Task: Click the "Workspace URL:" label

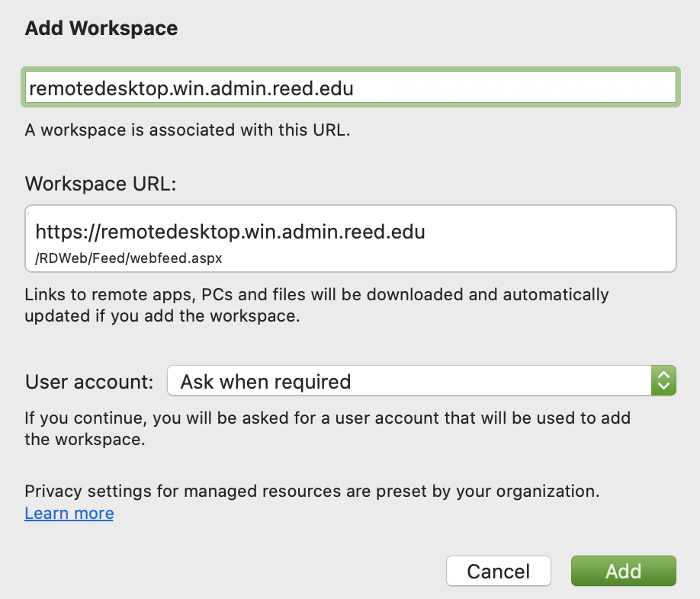Action: point(101,184)
